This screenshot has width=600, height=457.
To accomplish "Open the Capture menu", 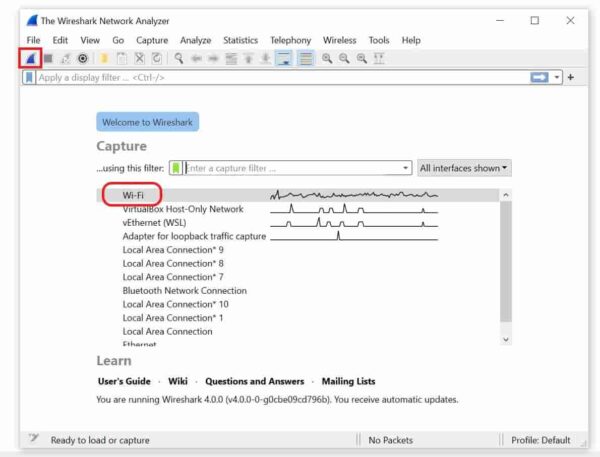I will pos(152,40).
